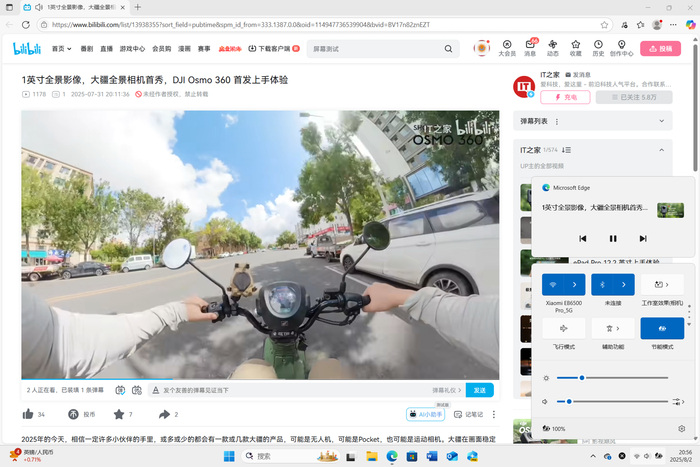
Task: Open the AI小助手 assistant button
Action: click(x=425, y=414)
